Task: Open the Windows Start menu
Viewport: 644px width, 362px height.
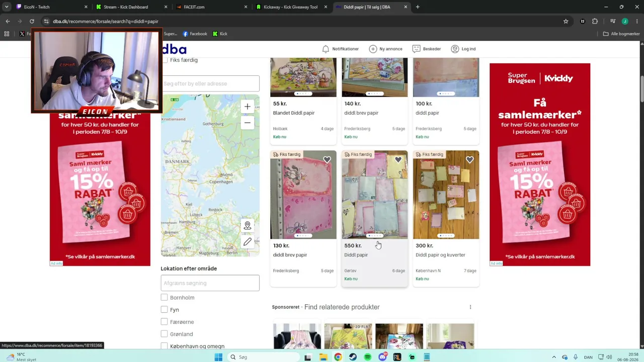Action: click(x=218, y=357)
